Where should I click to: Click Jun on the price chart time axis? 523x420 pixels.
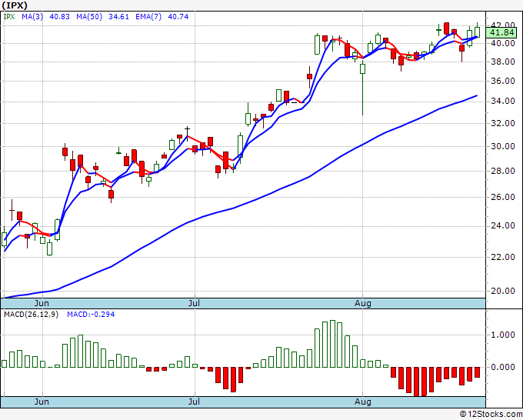click(42, 303)
